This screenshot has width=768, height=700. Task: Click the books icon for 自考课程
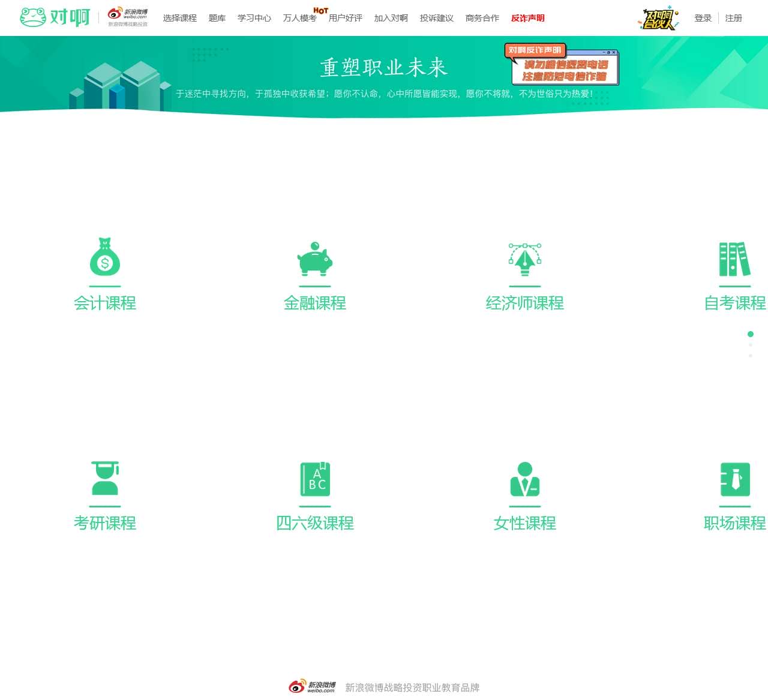point(734,259)
